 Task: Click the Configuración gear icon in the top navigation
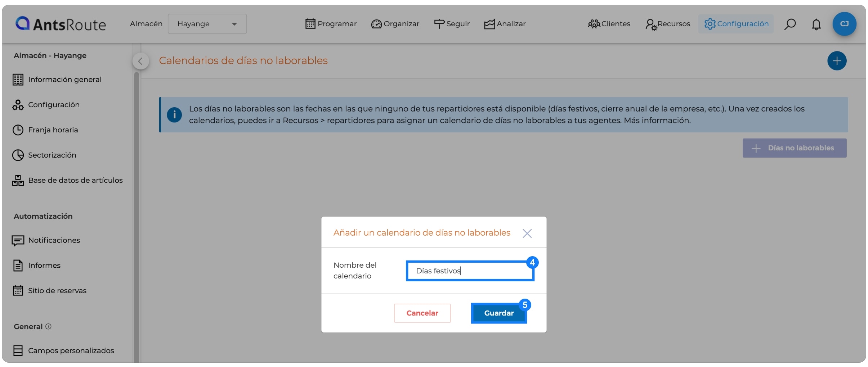tap(710, 24)
